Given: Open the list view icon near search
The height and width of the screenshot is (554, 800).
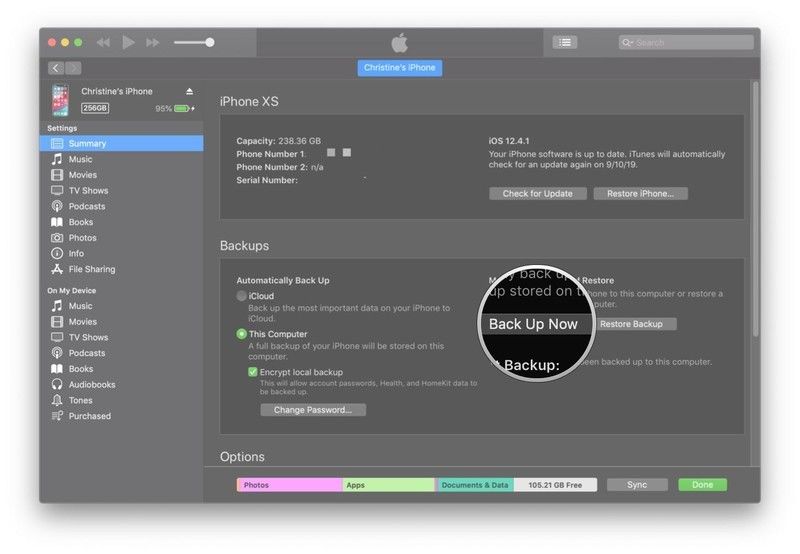Looking at the screenshot, I should point(564,42).
